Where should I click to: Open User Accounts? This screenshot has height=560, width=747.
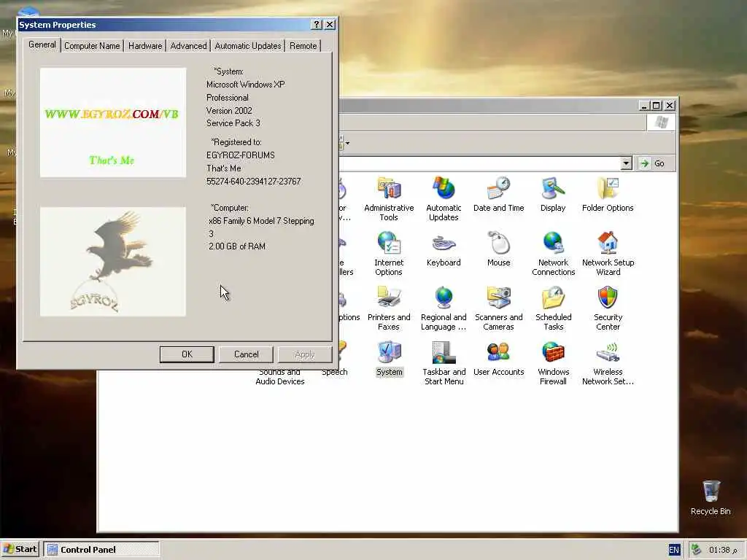pos(498,359)
